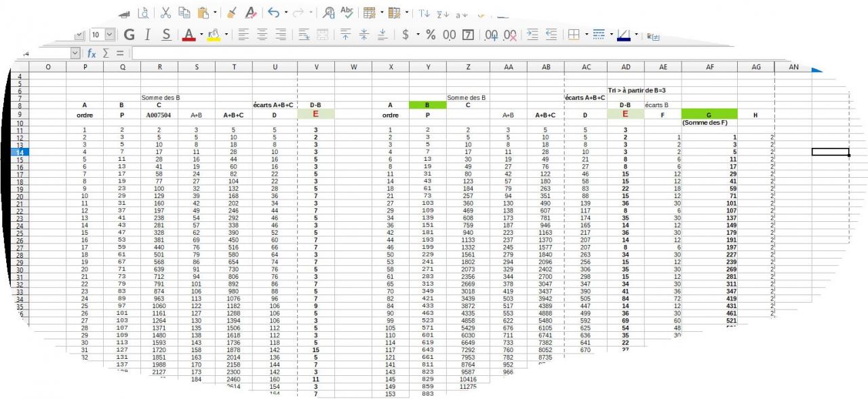Image resolution: width=868 pixels, height=399 pixels.
Task: Select the Clone Formatting paintbrush
Action: point(232,13)
